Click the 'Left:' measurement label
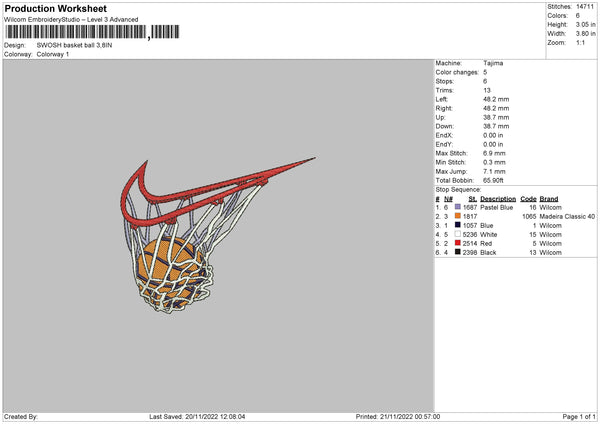 click(442, 99)
